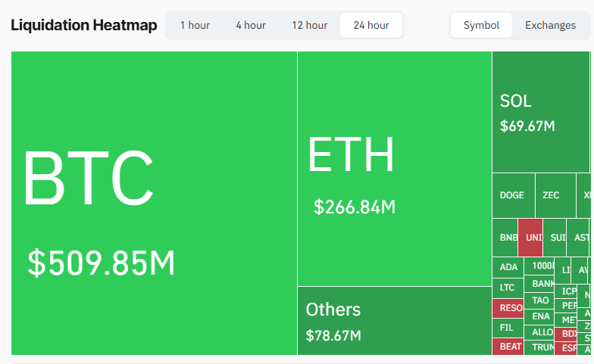Select the 24 hour timeframe
This screenshot has width=594, height=364.
point(371,25)
